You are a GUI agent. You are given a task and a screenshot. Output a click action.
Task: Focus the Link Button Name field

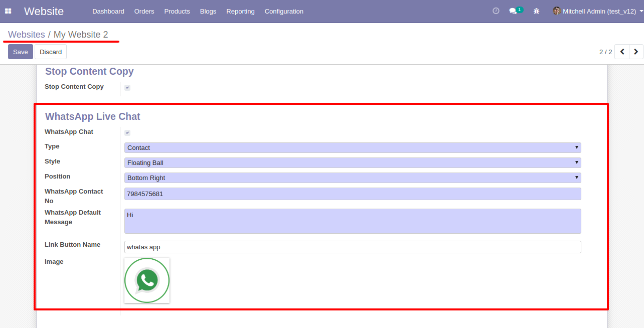[353, 247]
